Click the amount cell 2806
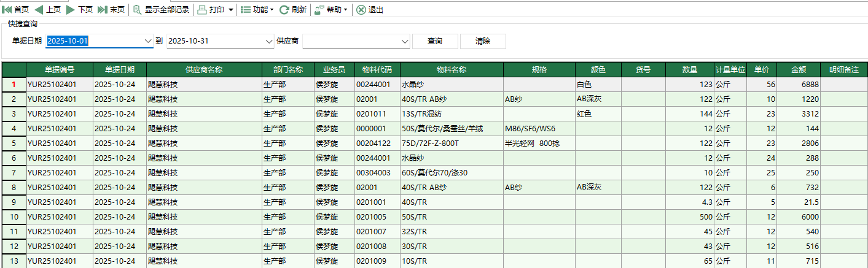Viewport: 868px width, 268px height. [799, 143]
